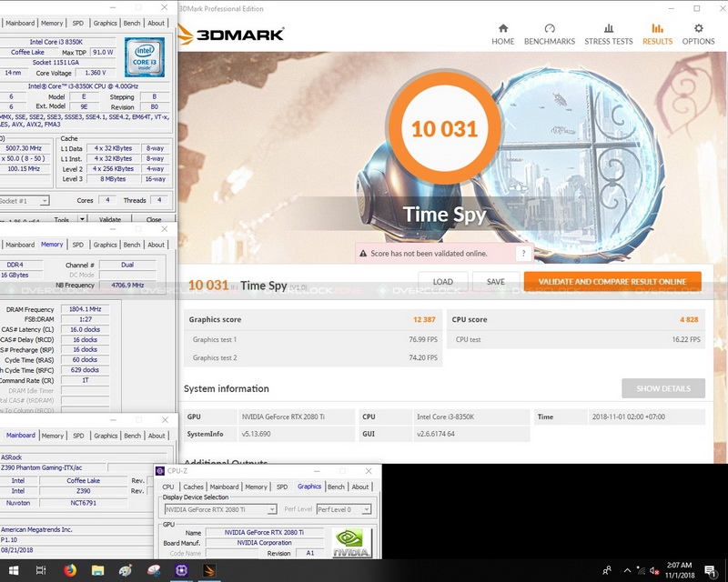This screenshot has width=728, height=582.
Task: Click the SystemInfo version v5.13.690
Action: point(256,434)
